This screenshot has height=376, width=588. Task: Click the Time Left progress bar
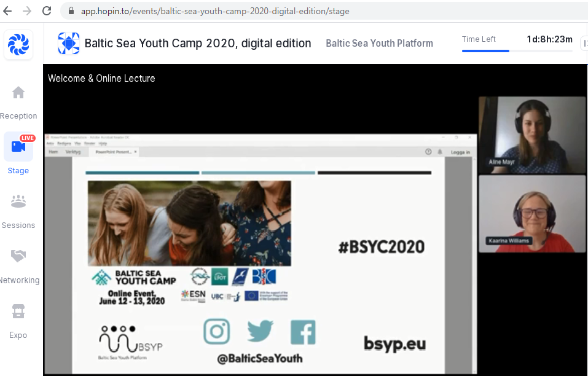pos(517,51)
